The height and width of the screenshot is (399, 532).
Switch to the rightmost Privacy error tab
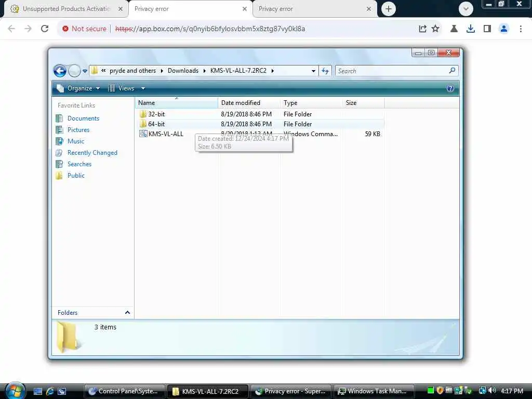point(315,9)
